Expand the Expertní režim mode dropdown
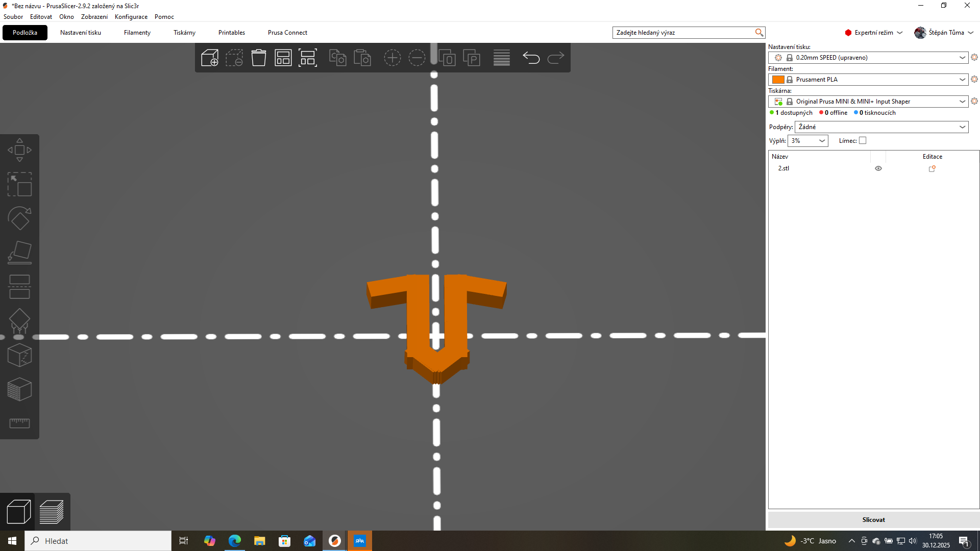 point(874,33)
